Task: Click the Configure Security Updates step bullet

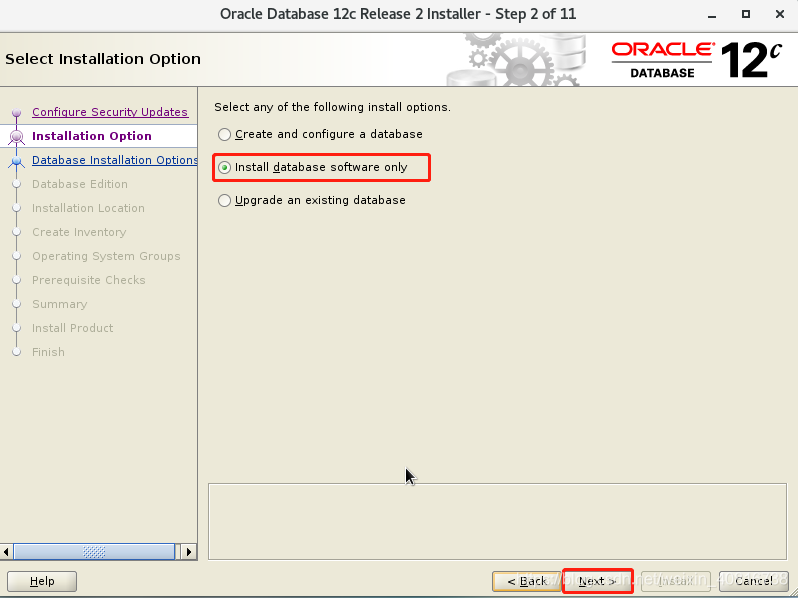Action: click(x=16, y=112)
